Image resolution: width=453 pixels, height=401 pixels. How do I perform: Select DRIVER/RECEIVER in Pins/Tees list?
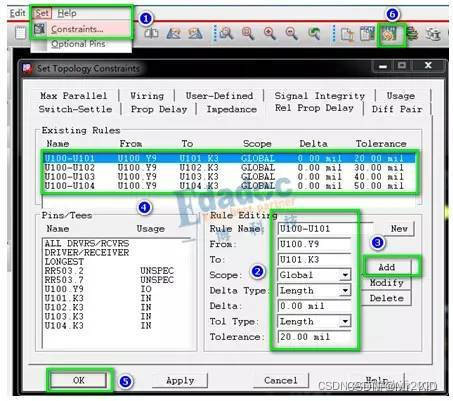(x=87, y=252)
